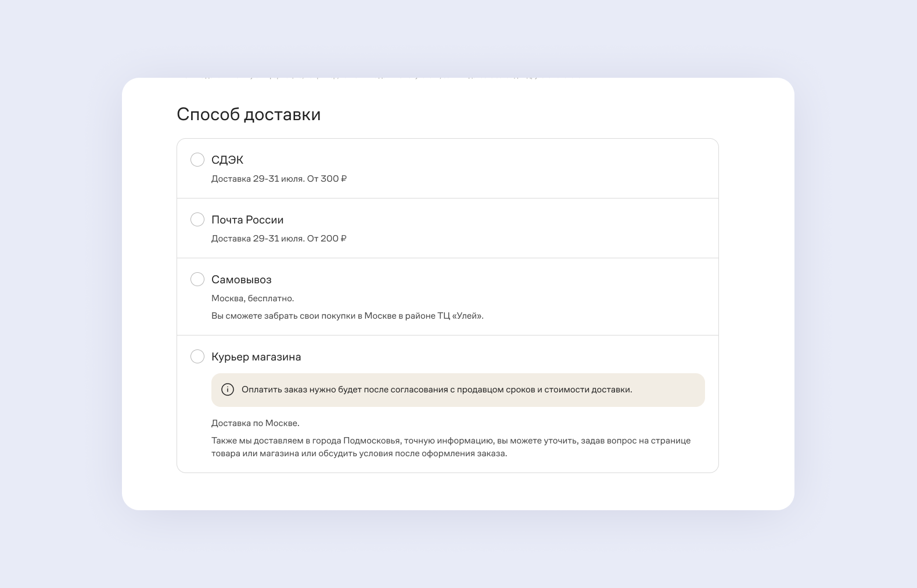Screen dimensions: 917x588
Task: Enable the Курьер магазина radio button
Action: (x=197, y=356)
